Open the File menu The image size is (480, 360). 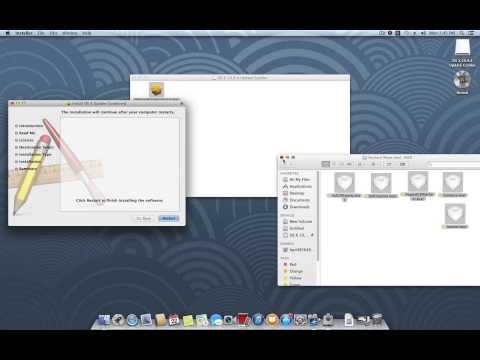pyautogui.click(x=41, y=33)
